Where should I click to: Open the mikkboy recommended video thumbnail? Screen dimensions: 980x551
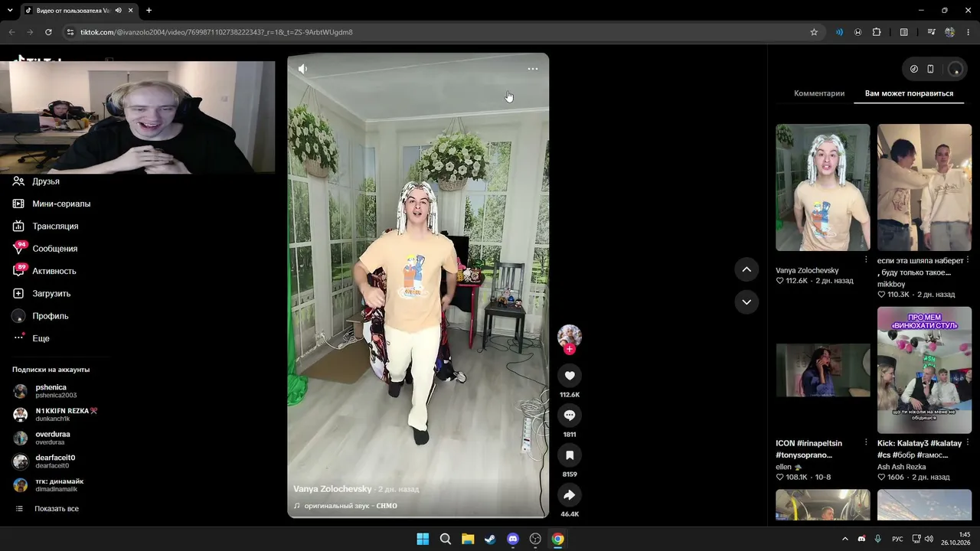(924, 187)
